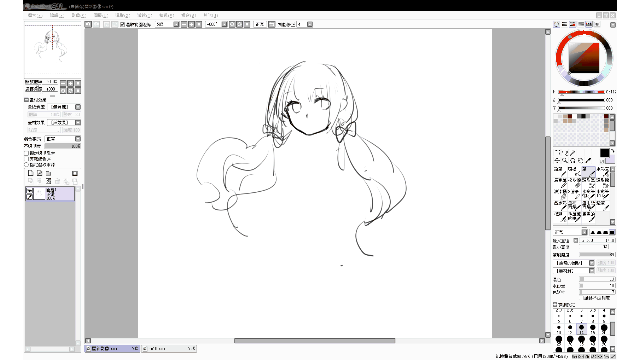The height and width of the screenshot is (360, 640).
Task: Select the eyedropper tool icon
Action: [588, 160]
